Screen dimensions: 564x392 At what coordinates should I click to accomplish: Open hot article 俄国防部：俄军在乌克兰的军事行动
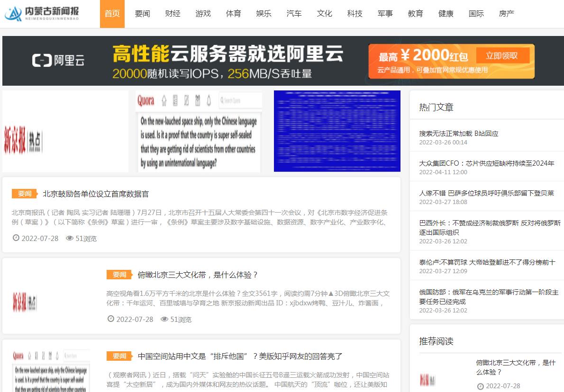pyautogui.click(x=489, y=297)
